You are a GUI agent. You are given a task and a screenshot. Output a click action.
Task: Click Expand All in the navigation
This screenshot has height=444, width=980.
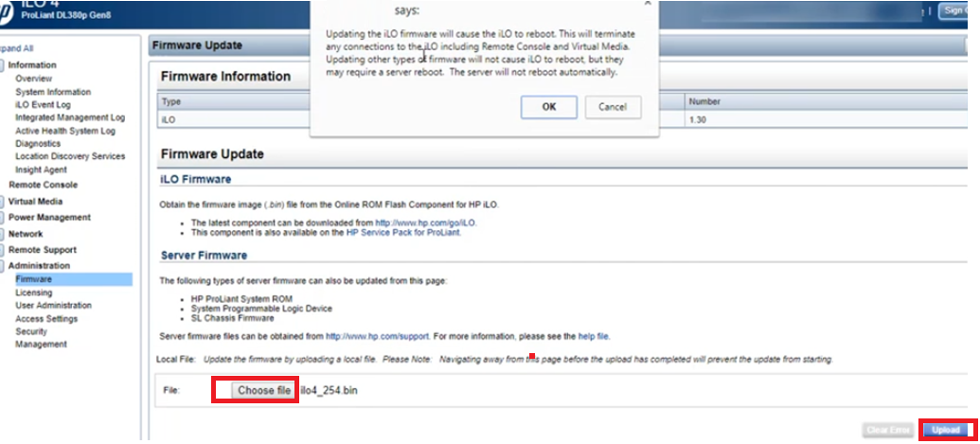click(x=17, y=48)
